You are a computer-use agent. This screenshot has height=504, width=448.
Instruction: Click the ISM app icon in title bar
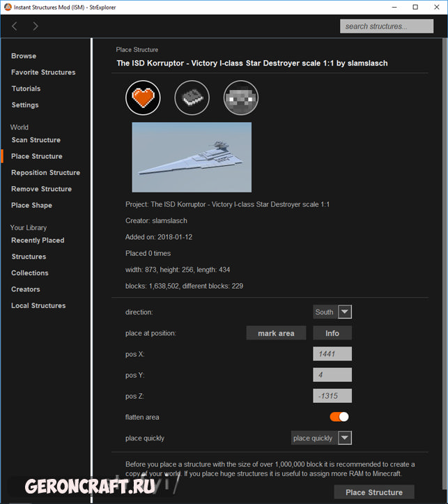8,7
